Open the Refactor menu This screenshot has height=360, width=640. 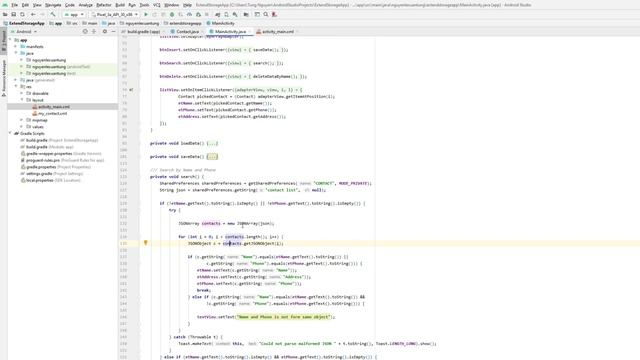[104, 5]
